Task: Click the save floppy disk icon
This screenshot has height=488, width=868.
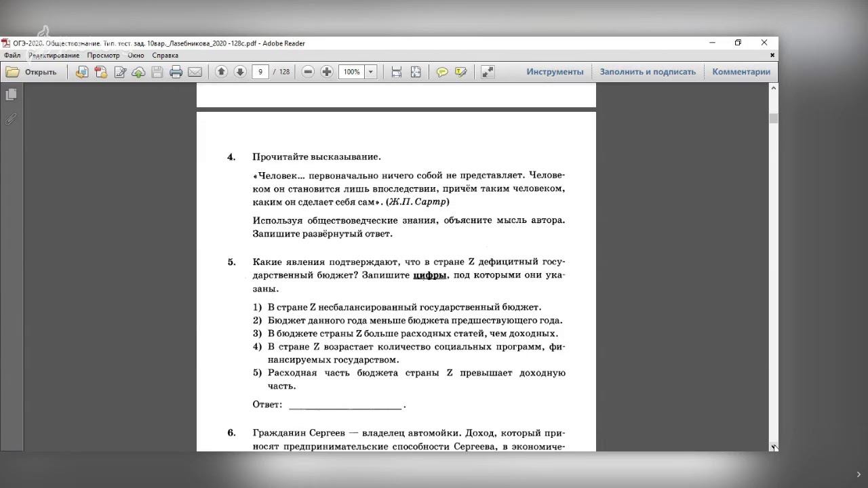Action: point(157,72)
